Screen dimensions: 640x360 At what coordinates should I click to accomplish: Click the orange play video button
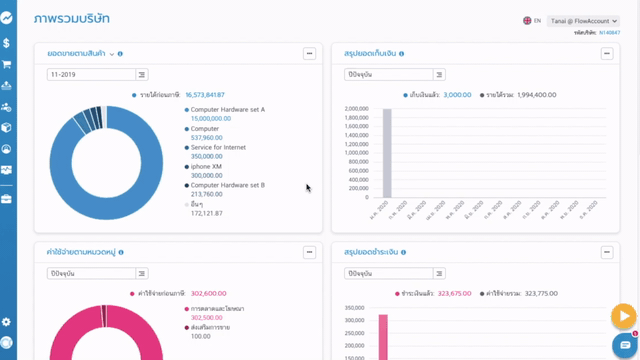click(x=624, y=316)
